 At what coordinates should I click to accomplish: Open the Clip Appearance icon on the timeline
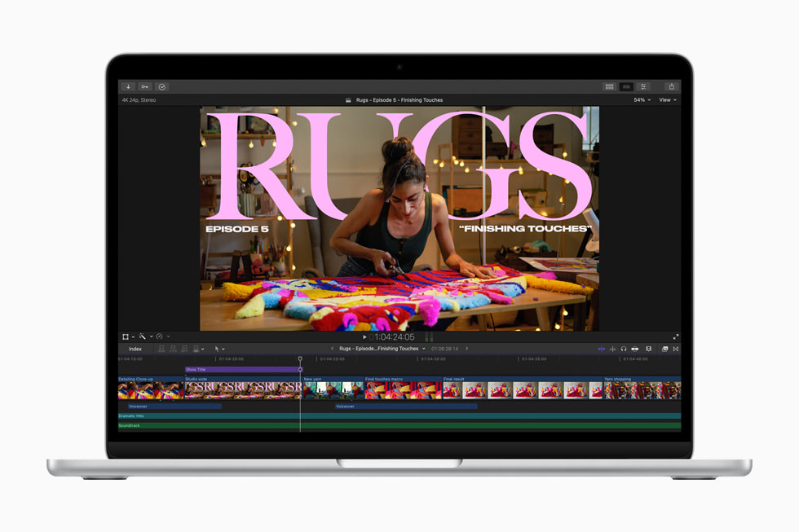tap(648, 349)
